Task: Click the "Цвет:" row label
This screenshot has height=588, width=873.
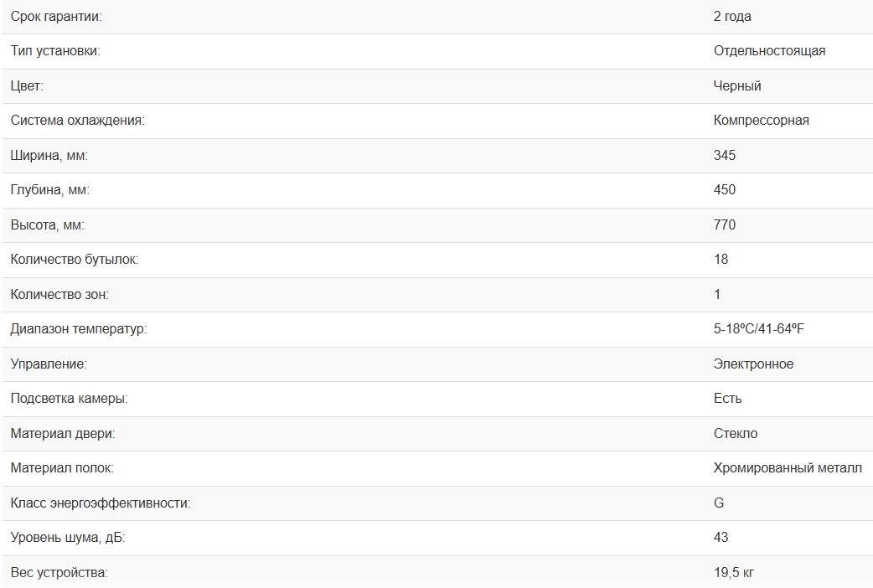Action: 27,85
